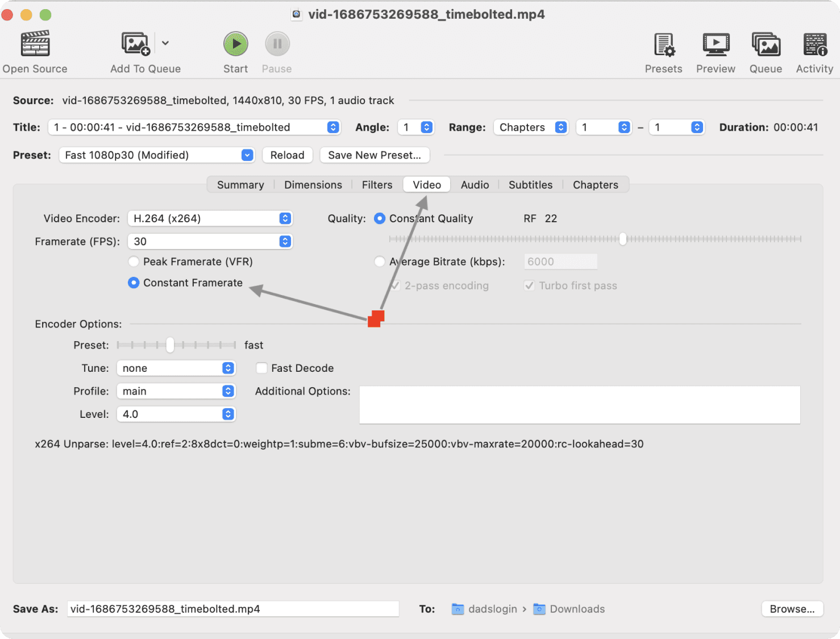Select Average Bitrate (kbps) radio button
Screen dimensions: 840x639
(x=380, y=262)
